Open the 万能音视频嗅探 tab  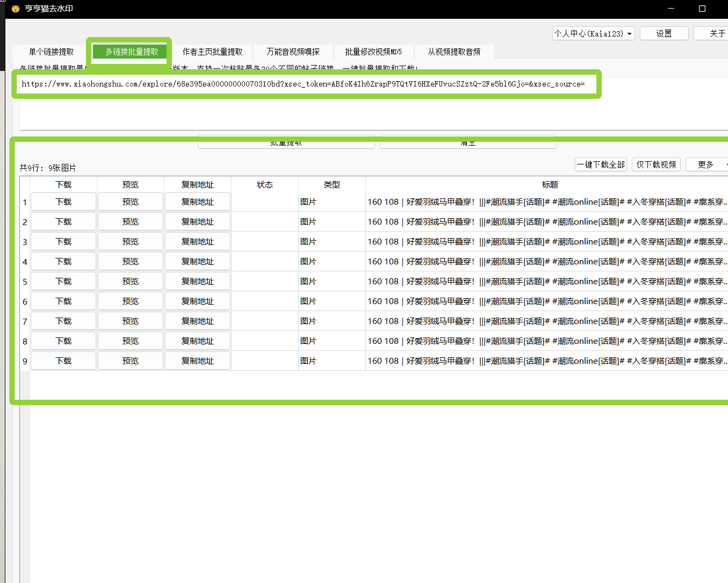coord(293,52)
